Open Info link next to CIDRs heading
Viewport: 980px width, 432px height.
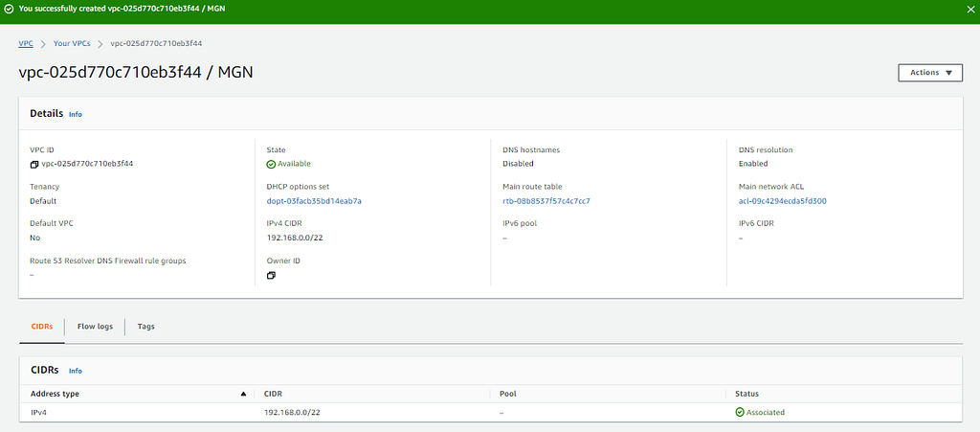pyautogui.click(x=75, y=371)
